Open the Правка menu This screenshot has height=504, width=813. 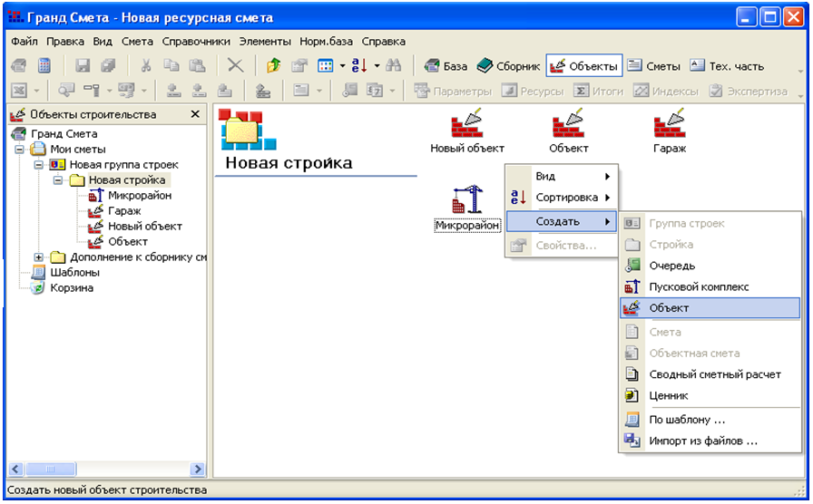tap(65, 42)
